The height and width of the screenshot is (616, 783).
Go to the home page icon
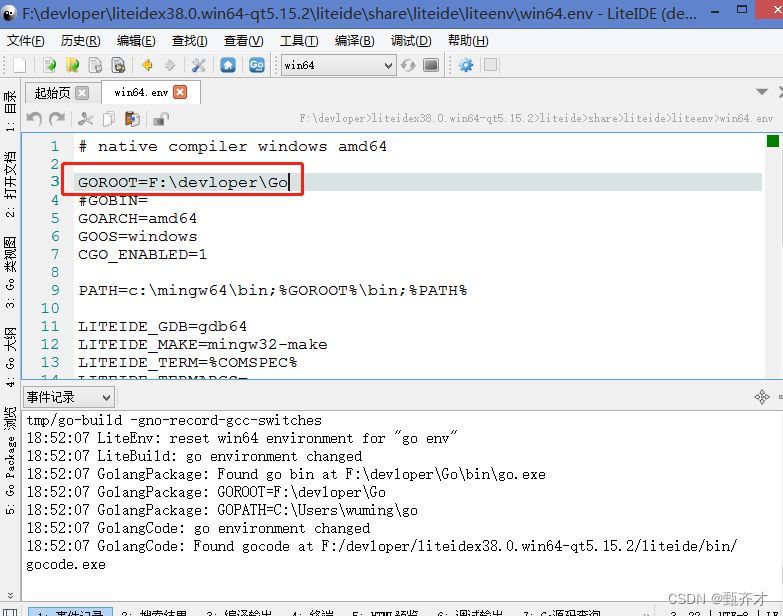(228, 65)
